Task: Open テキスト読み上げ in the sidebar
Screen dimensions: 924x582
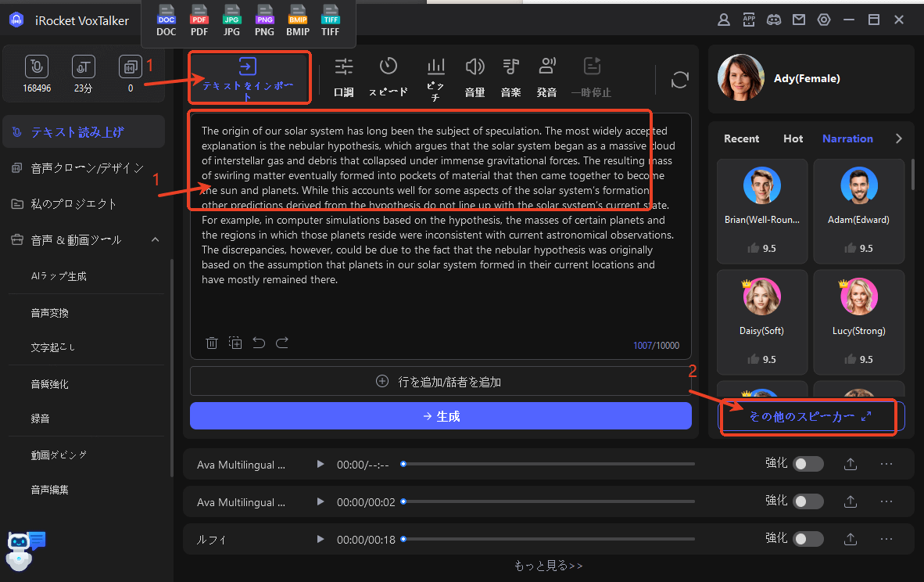Action: point(84,132)
